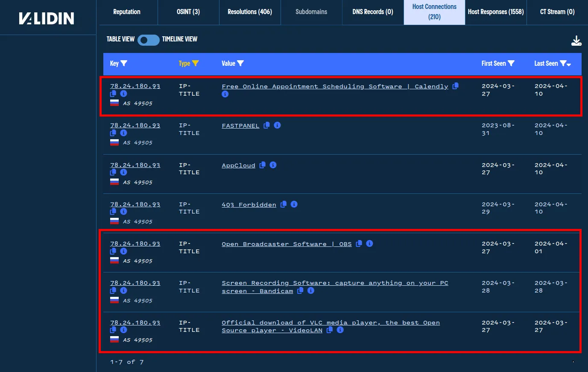Image resolution: width=588 pixels, height=372 pixels.
Task: Copy IP in 403 Forbidden row
Action: pos(113,211)
